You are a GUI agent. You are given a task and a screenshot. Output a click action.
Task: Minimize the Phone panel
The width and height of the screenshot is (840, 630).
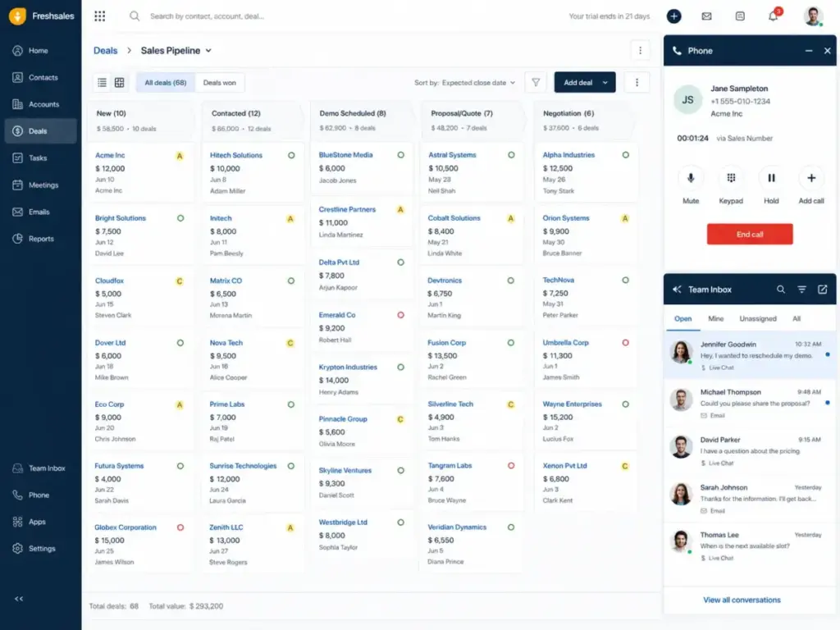808,50
